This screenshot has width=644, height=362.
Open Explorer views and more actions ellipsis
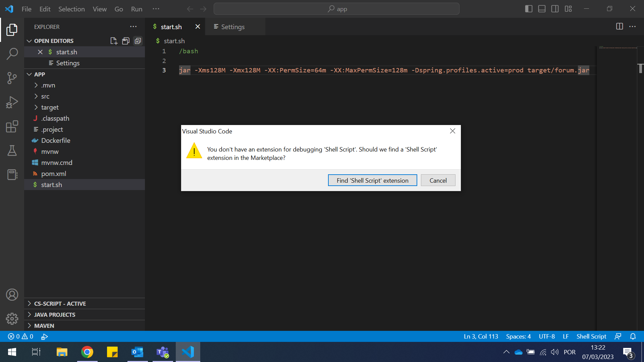click(x=133, y=27)
